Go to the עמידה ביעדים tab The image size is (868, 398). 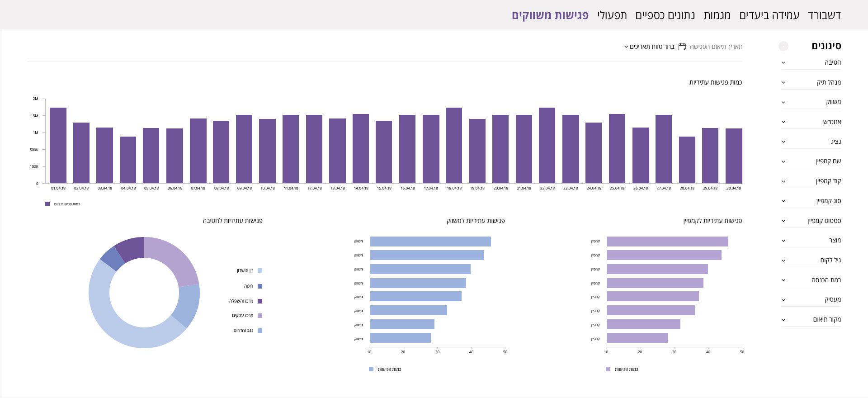769,15
